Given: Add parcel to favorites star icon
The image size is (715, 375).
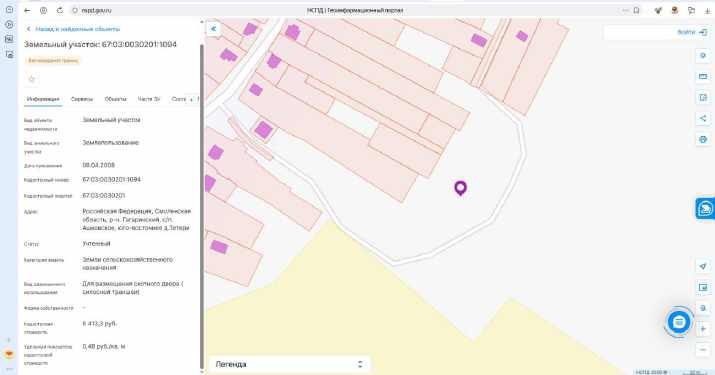Looking at the screenshot, I should tap(31, 79).
